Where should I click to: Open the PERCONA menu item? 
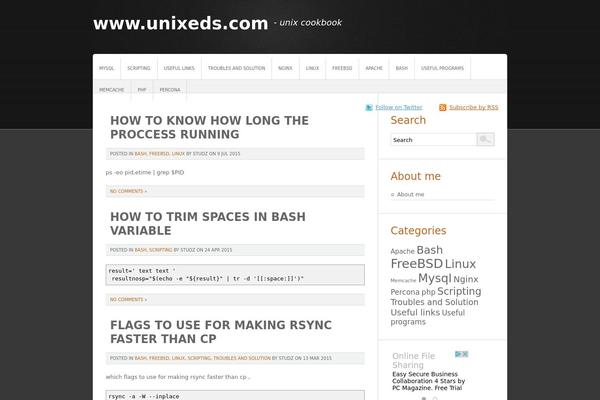(170, 90)
